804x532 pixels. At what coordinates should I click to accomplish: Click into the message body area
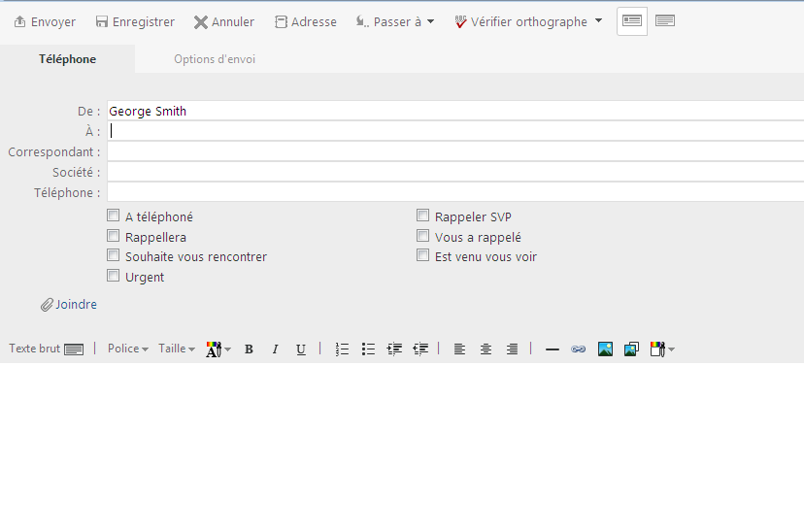click(x=402, y=447)
